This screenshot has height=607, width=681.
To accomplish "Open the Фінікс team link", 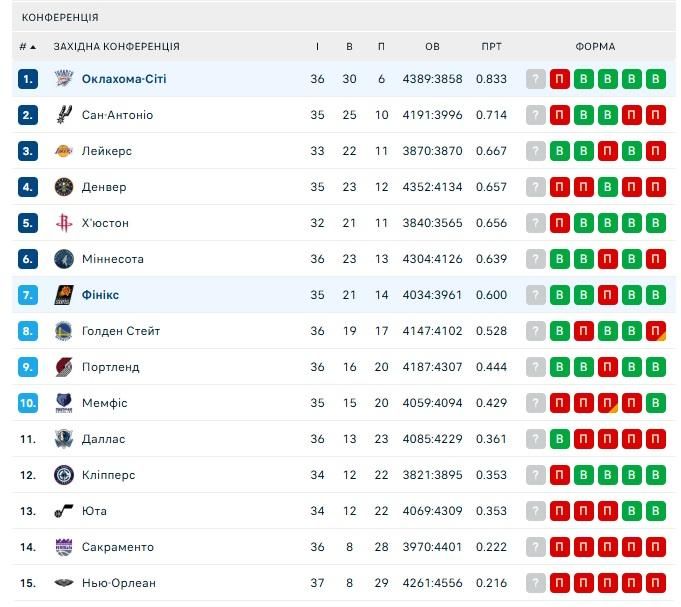I will pyautogui.click(x=100, y=295).
